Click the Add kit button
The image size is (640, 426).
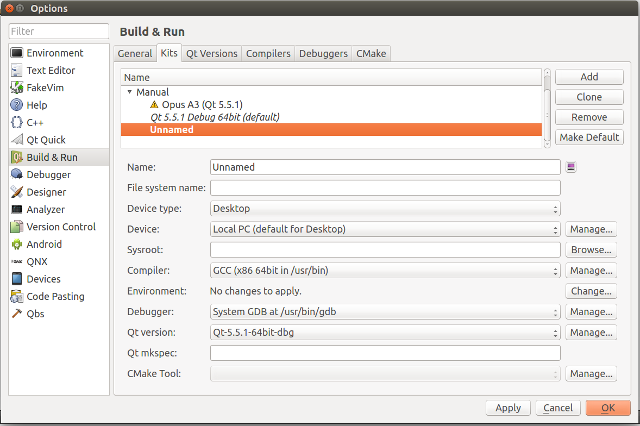589,77
